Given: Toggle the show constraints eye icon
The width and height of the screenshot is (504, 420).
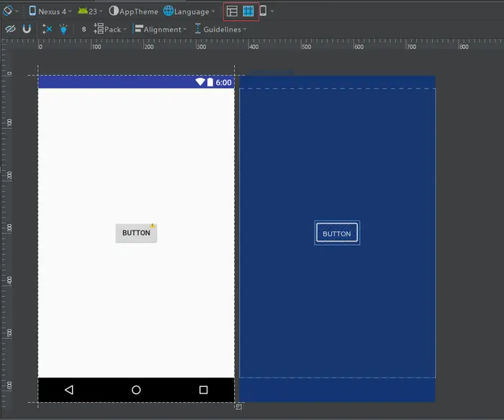Looking at the screenshot, I should coord(10,30).
